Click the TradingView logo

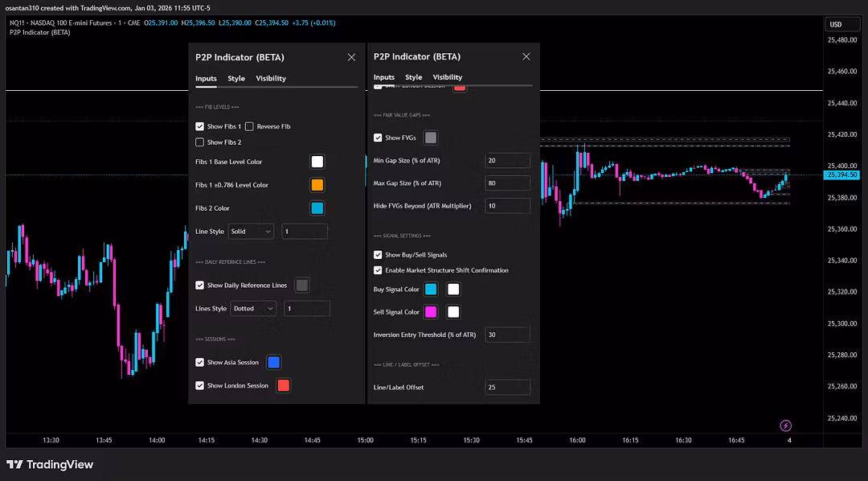tap(50, 464)
